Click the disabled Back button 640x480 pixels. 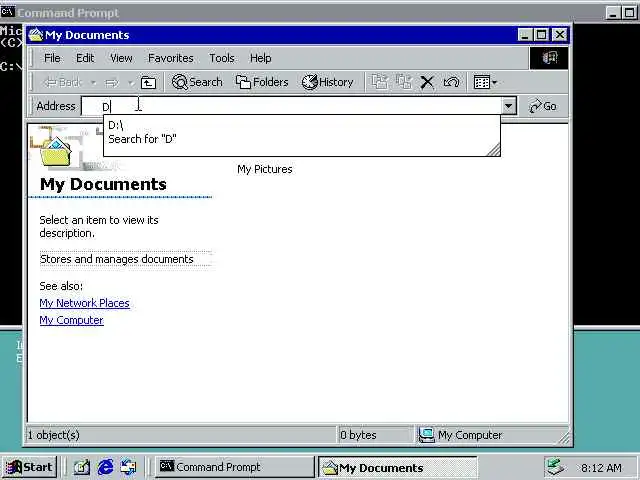[63, 82]
